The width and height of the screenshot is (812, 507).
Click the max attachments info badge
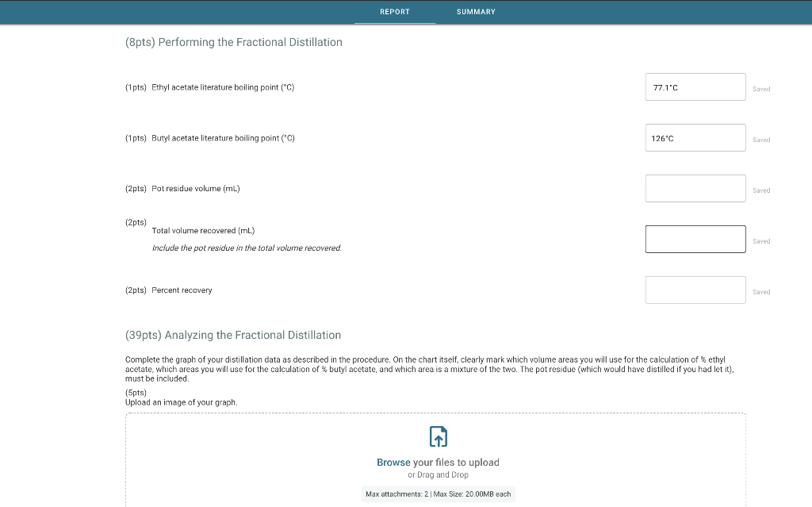coord(438,494)
